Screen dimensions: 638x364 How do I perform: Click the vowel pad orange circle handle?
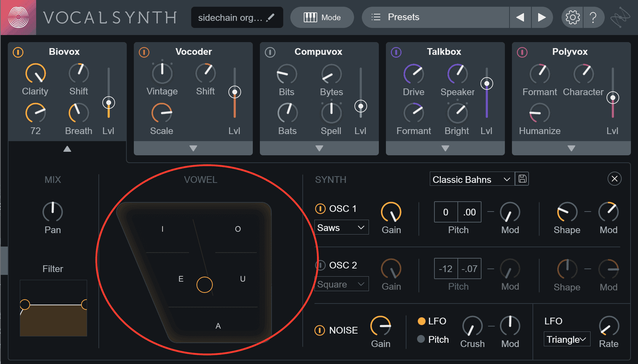tap(205, 285)
